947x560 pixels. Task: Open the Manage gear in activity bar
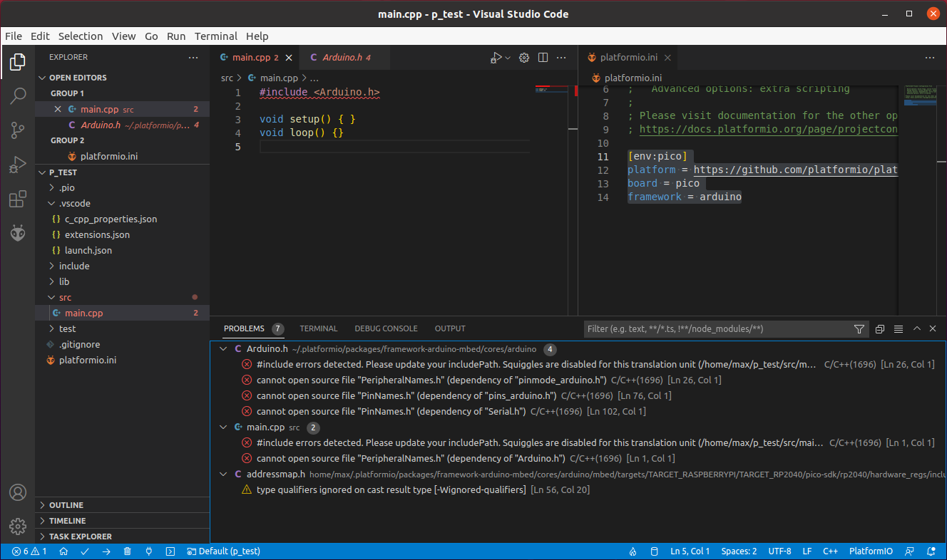point(18,527)
